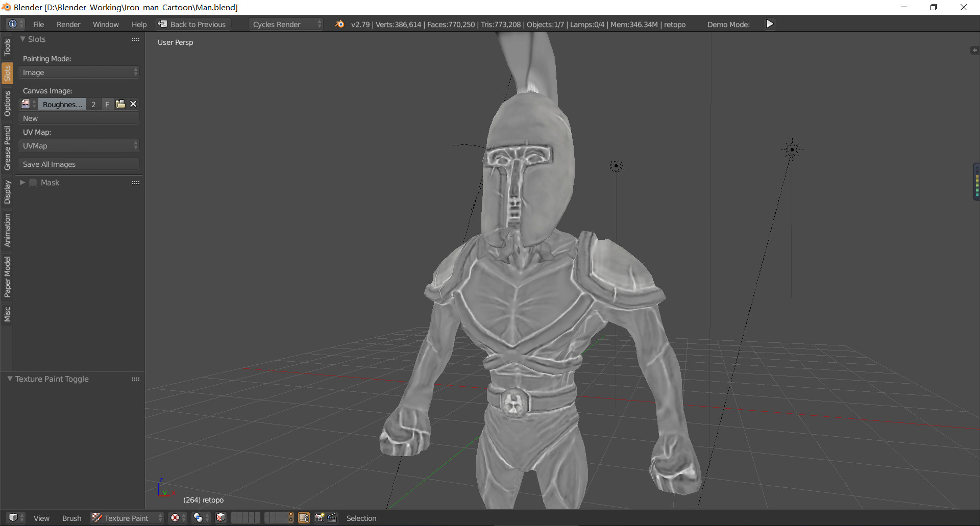Toggle the scene lock icon in header
Viewport: 980px width, 526px height.
coord(305,517)
